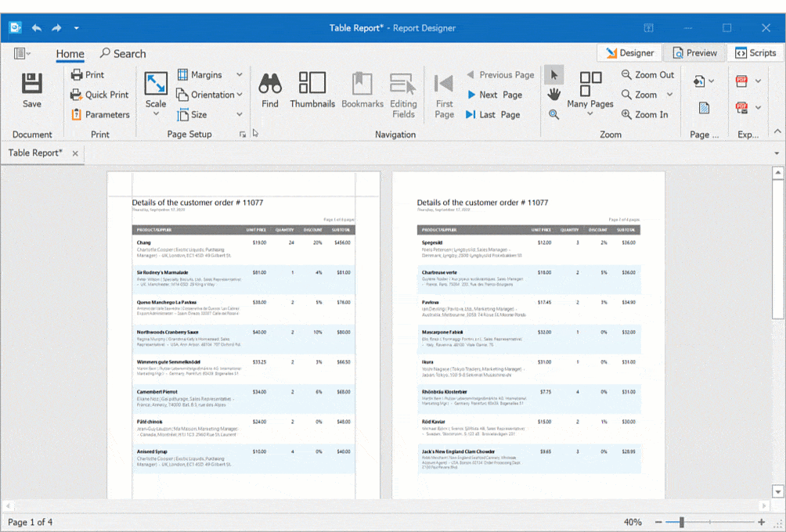
Task: Save the report
Action: 31,90
